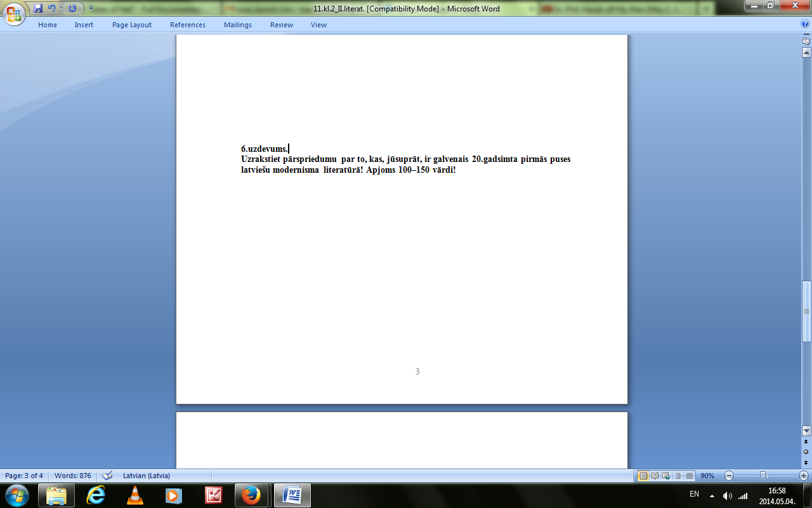
Task: Open the red K application taskbar icon
Action: click(x=213, y=495)
